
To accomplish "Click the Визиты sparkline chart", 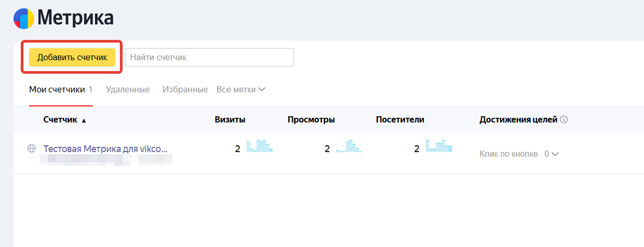I will pos(260,145).
